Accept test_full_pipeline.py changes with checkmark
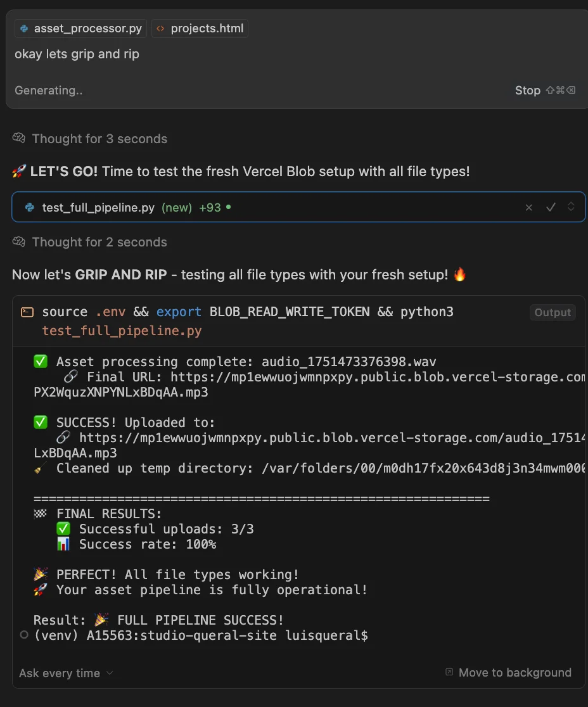Viewport: 588px width, 707px height. pyautogui.click(x=551, y=207)
